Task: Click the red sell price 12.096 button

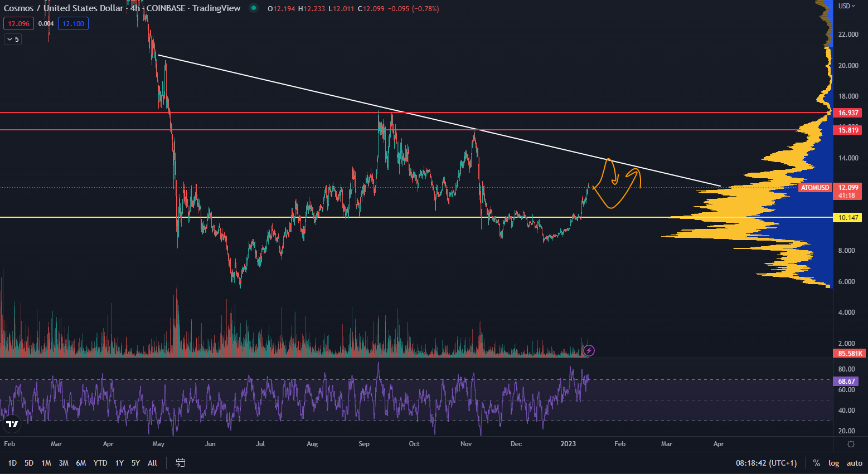Action: point(19,23)
